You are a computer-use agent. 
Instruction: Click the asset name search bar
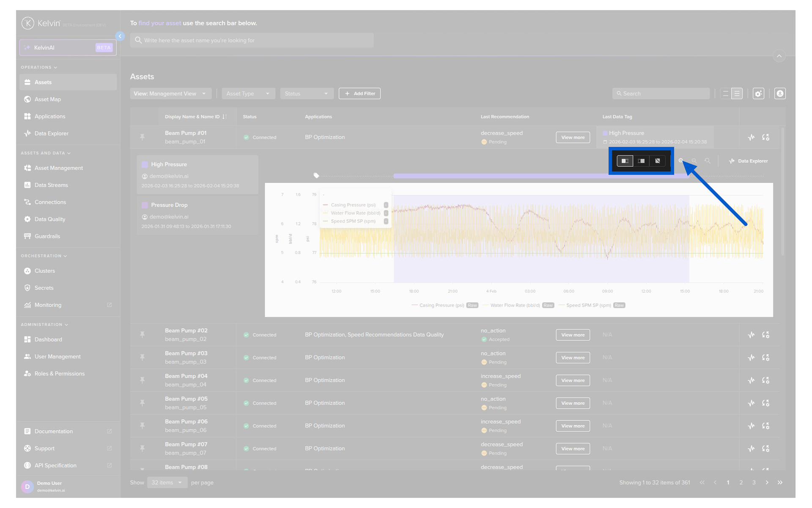[x=252, y=40]
